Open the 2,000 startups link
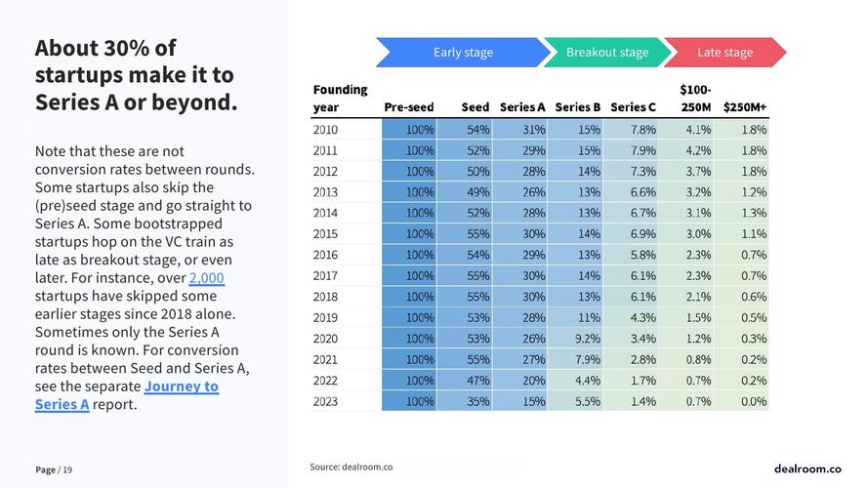Screen dimensions: 868x488 pyautogui.click(x=206, y=278)
